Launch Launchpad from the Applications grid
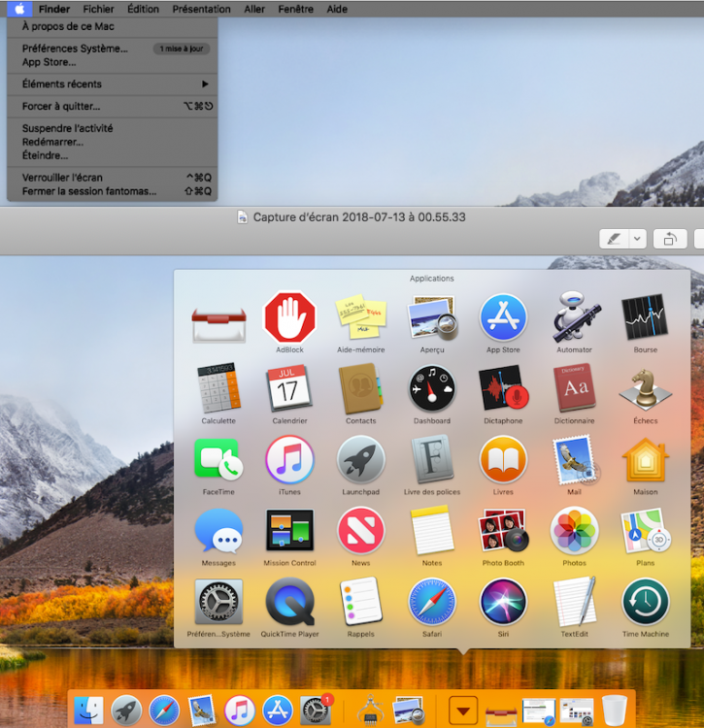Image resolution: width=704 pixels, height=728 pixels. 361,460
